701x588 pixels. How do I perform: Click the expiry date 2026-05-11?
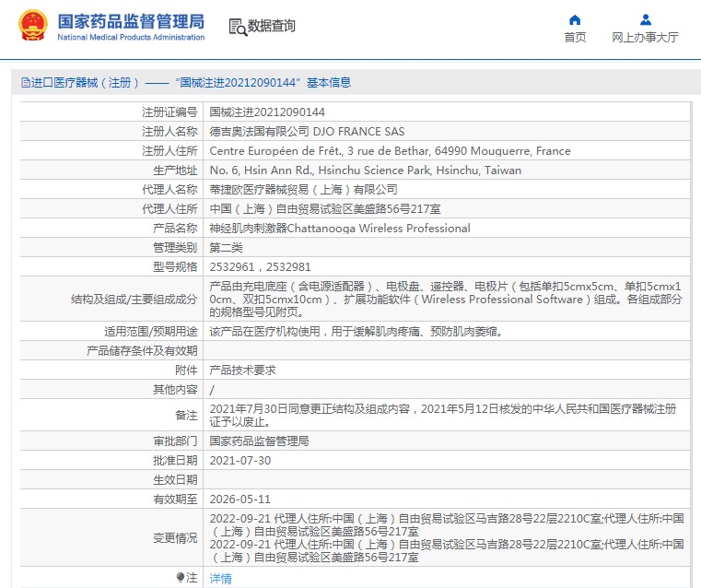tap(240, 499)
